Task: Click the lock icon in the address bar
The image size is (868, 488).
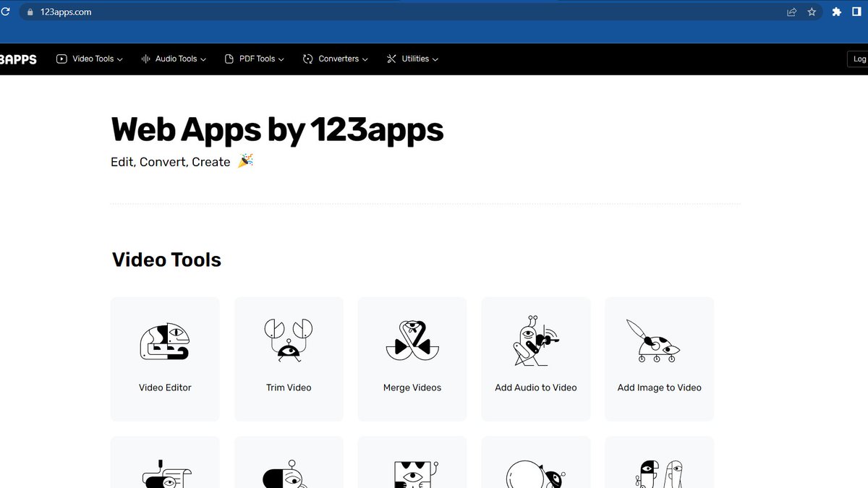Action: [30, 12]
